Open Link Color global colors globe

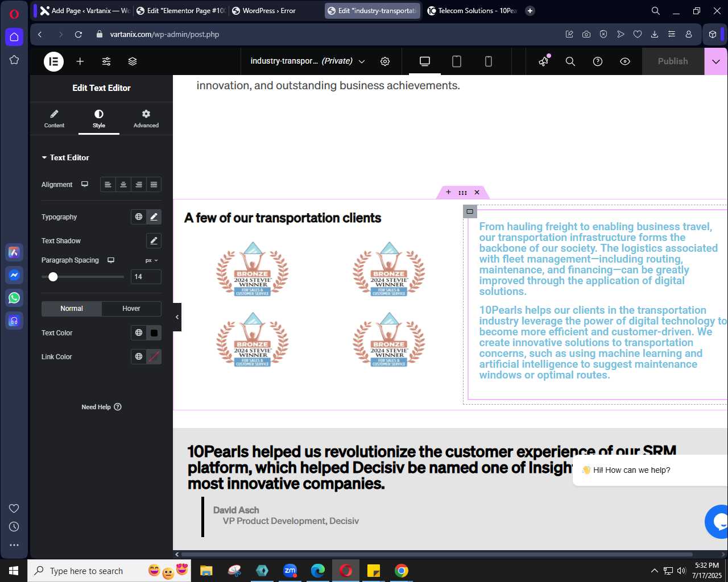point(139,357)
